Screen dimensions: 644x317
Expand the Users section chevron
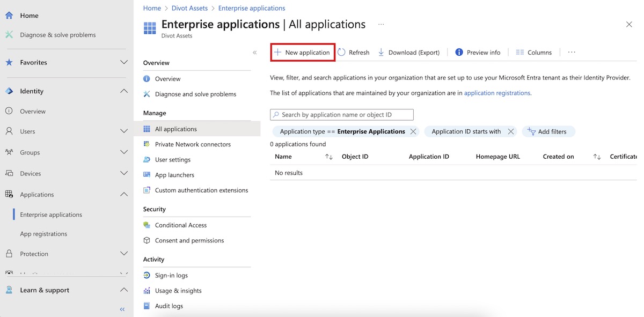click(123, 131)
